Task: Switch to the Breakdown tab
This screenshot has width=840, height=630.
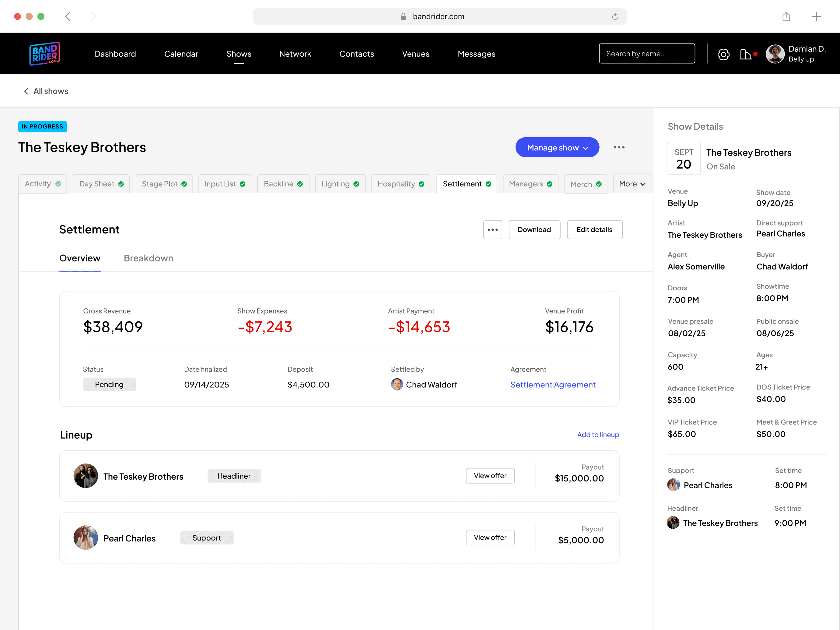Action: [x=148, y=258]
